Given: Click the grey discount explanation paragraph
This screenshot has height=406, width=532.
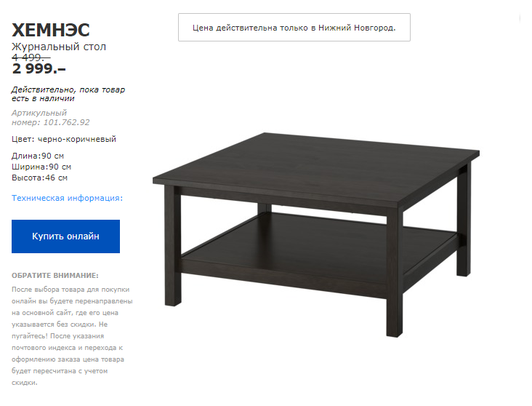Looking at the screenshot, I should coord(72,336).
